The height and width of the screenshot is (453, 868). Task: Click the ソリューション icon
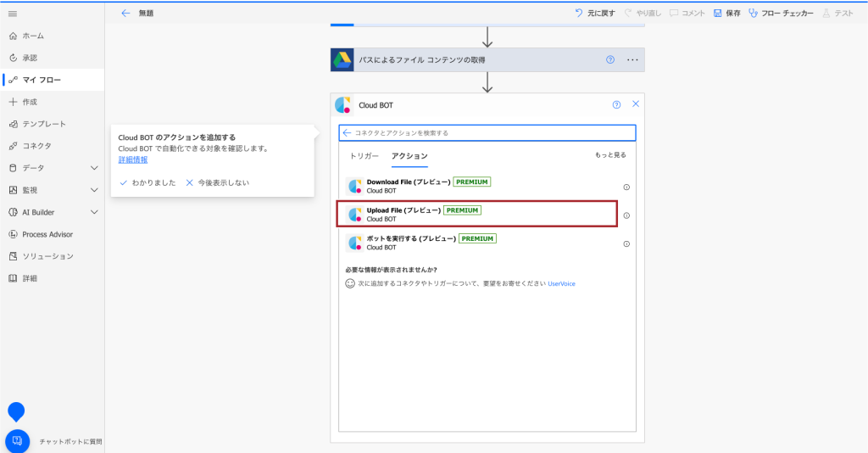(x=14, y=256)
